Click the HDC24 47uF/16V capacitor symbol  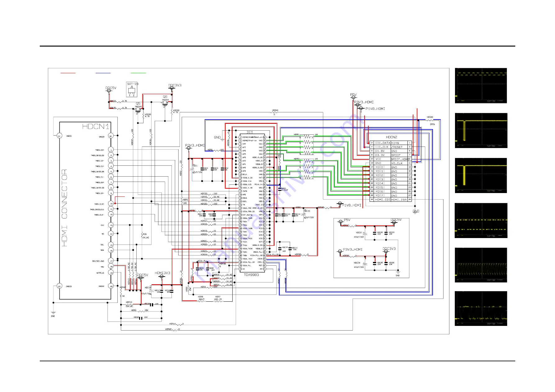click(366, 264)
